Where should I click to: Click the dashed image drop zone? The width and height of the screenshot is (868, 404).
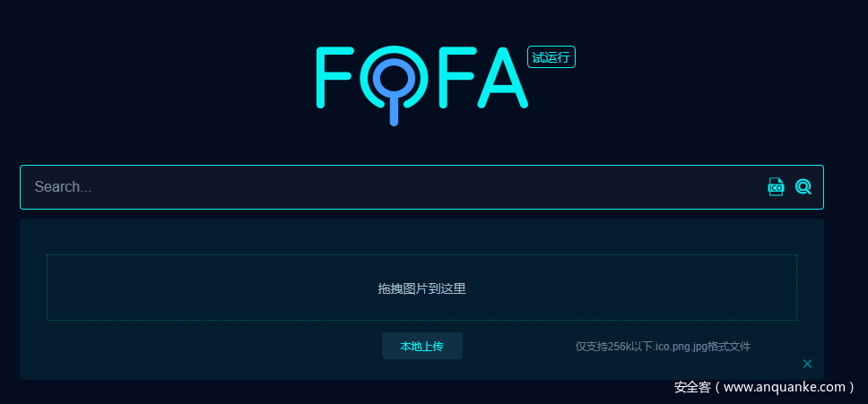(224, 288)
